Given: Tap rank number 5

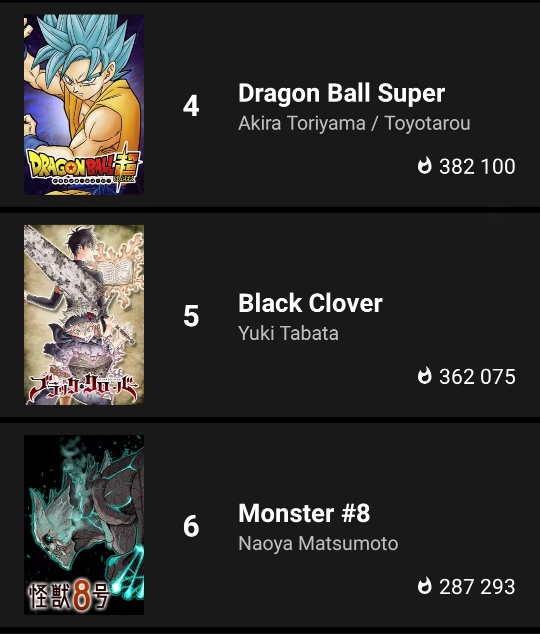Looking at the screenshot, I should tap(191, 316).
